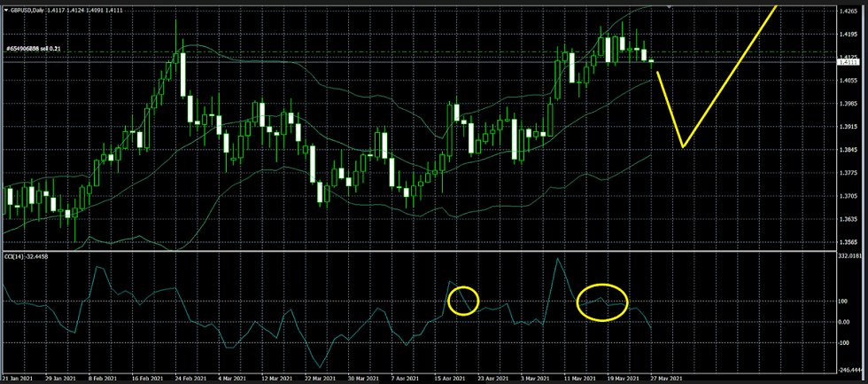Click the bottom point of yellow V line

pyautogui.click(x=683, y=146)
